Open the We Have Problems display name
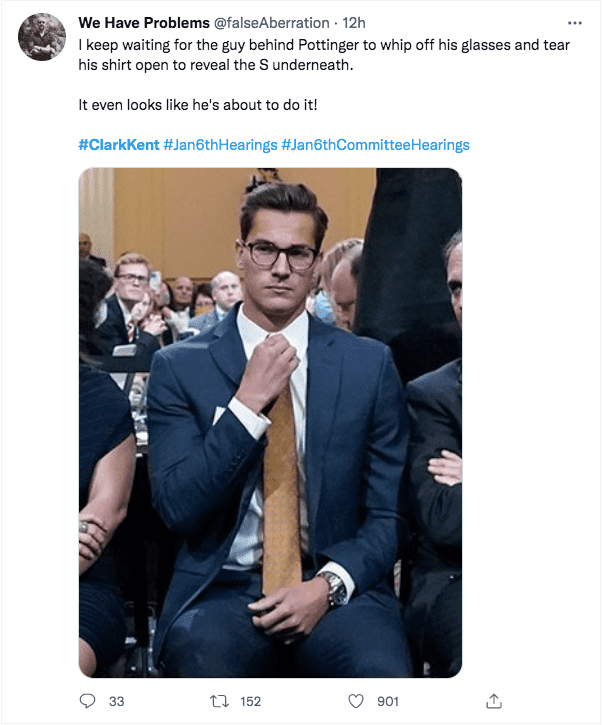Image resolution: width=602 pixels, height=725 pixels. tap(144, 22)
